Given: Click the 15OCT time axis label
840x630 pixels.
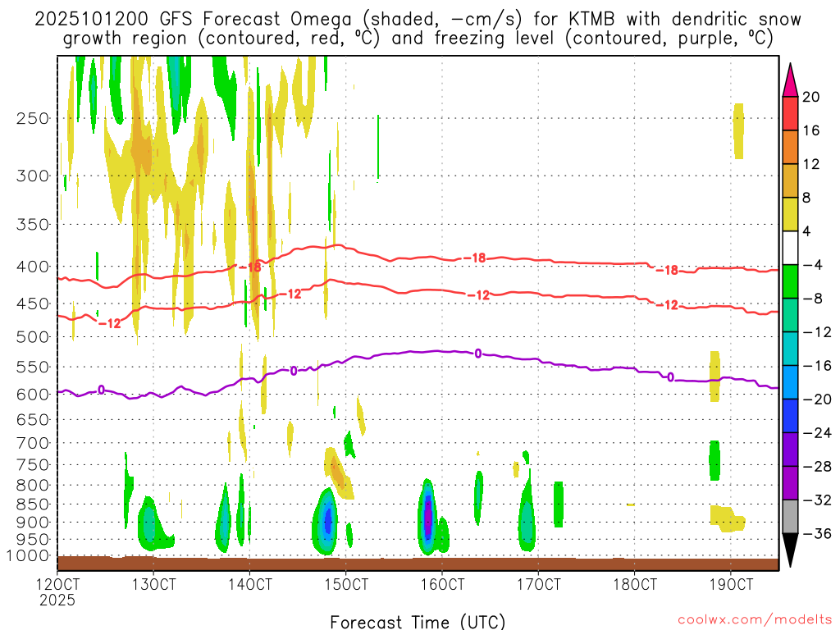Looking at the screenshot, I should click(x=347, y=584).
